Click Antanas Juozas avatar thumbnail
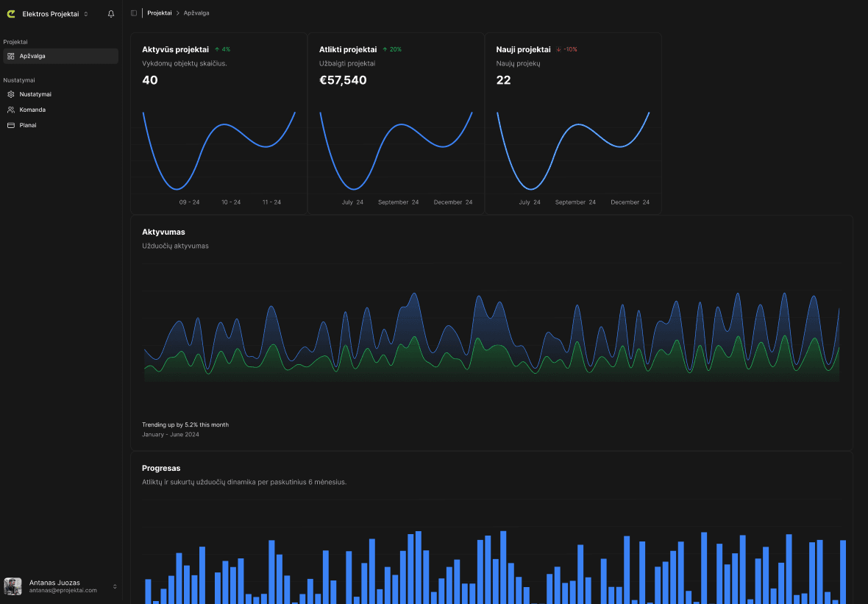 pyautogui.click(x=13, y=586)
